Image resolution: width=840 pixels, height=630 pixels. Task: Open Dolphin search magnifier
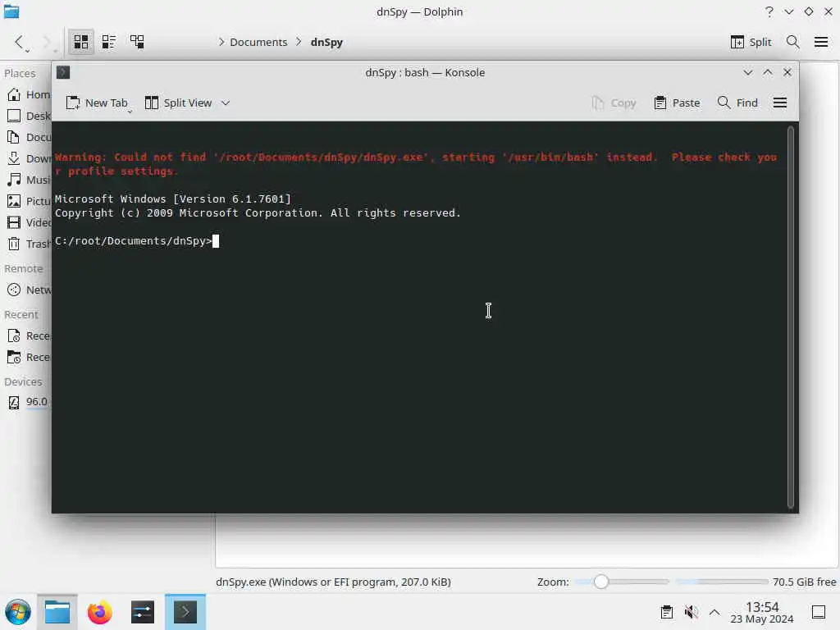coord(793,42)
